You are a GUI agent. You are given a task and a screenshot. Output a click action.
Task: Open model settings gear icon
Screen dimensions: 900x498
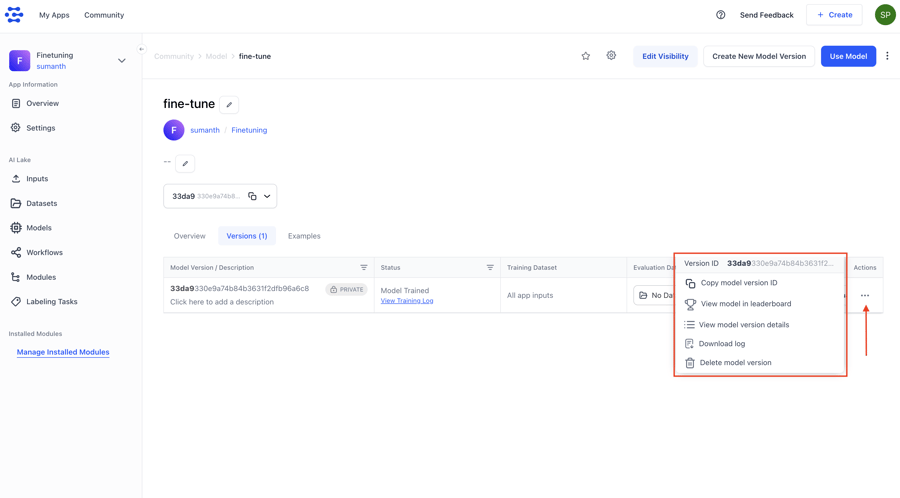(x=611, y=56)
